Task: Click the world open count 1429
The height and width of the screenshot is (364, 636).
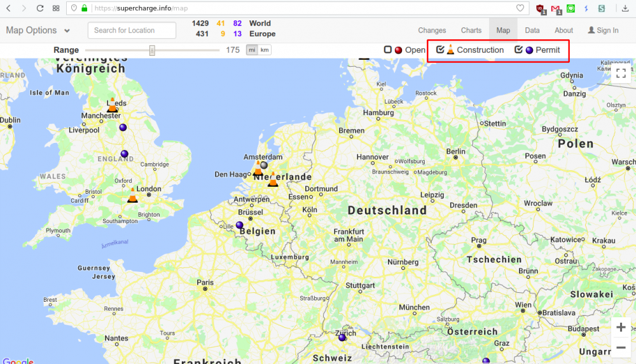Action: 200,24
